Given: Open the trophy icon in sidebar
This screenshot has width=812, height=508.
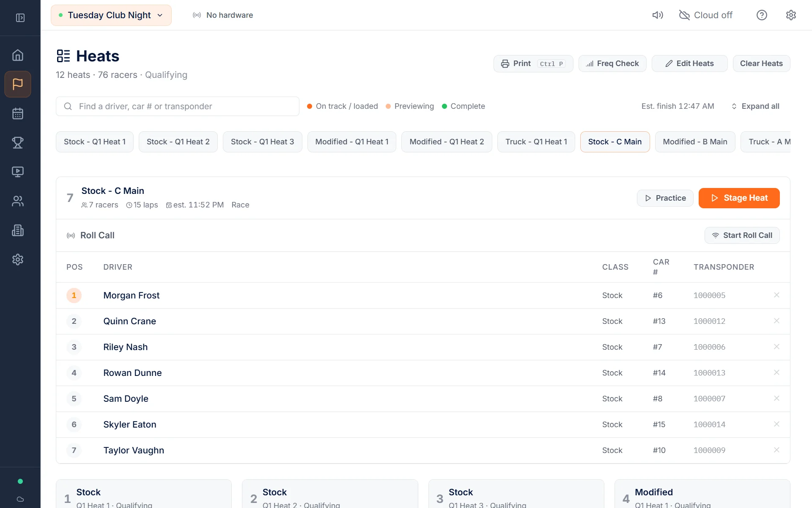Looking at the screenshot, I should [x=18, y=143].
